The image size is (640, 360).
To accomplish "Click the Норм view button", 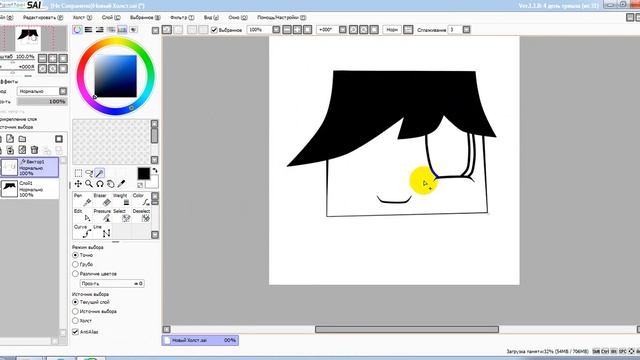I will [x=392, y=29].
